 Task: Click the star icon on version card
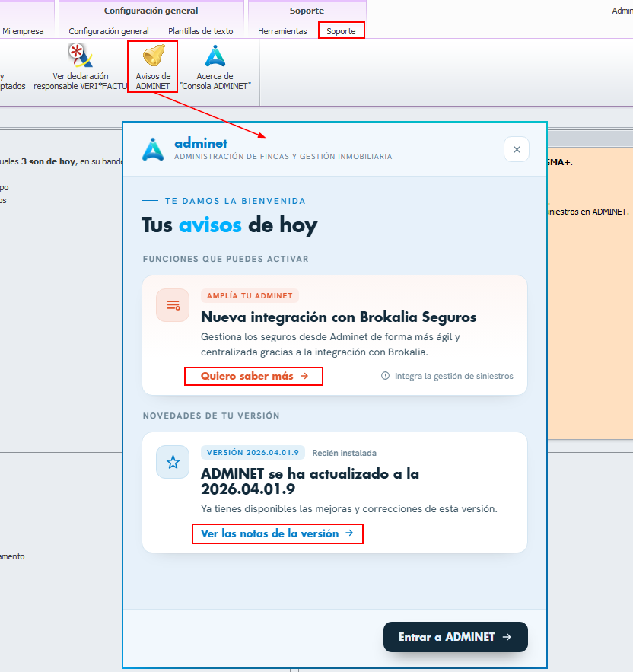[x=173, y=462]
